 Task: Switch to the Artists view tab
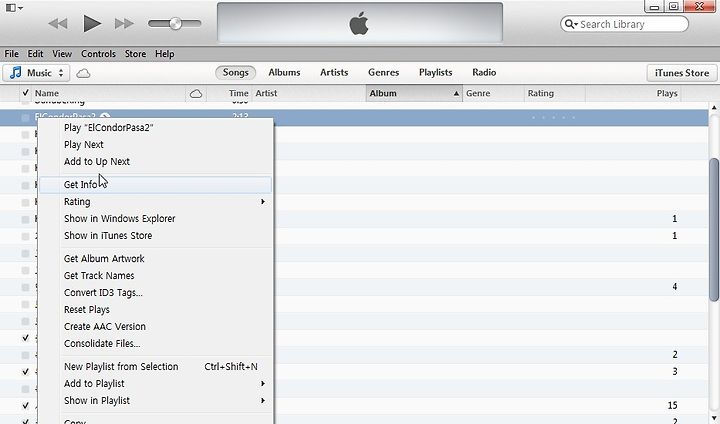point(334,73)
